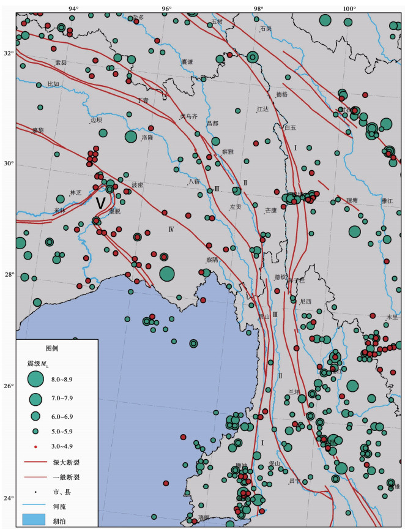Click the 市、县 legend label
This screenshot has height=532, width=405.
(62, 492)
